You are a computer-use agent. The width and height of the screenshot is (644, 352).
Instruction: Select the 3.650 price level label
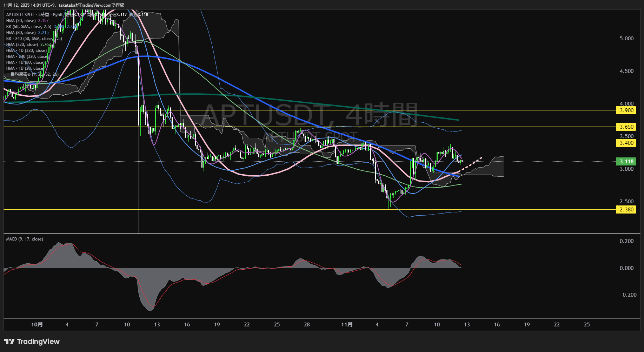pyautogui.click(x=626, y=127)
